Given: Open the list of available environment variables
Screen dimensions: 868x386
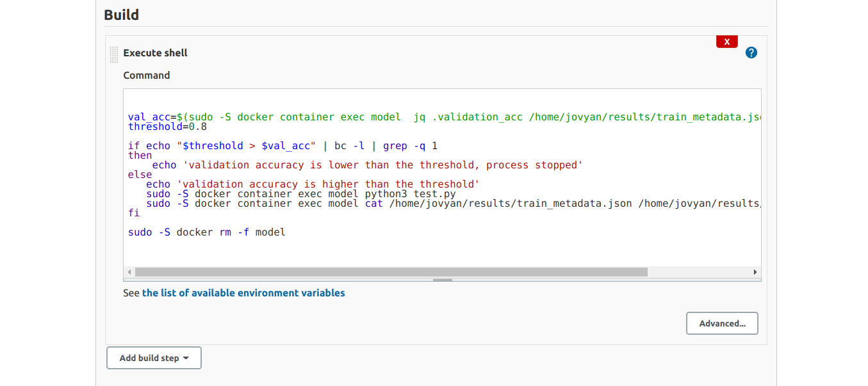Looking at the screenshot, I should [243, 293].
